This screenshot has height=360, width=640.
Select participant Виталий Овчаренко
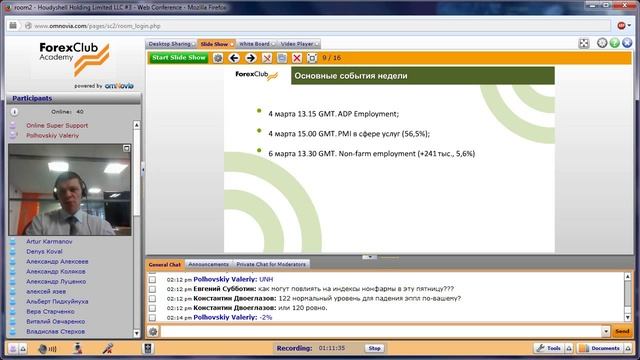point(56,322)
